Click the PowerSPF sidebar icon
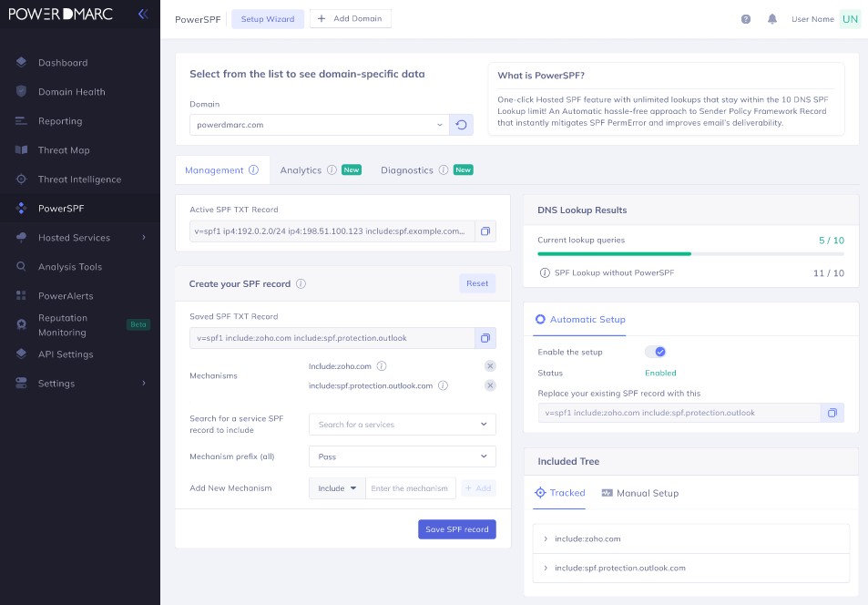The height and width of the screenshot is (605, 868). click(x=21, y=209)
